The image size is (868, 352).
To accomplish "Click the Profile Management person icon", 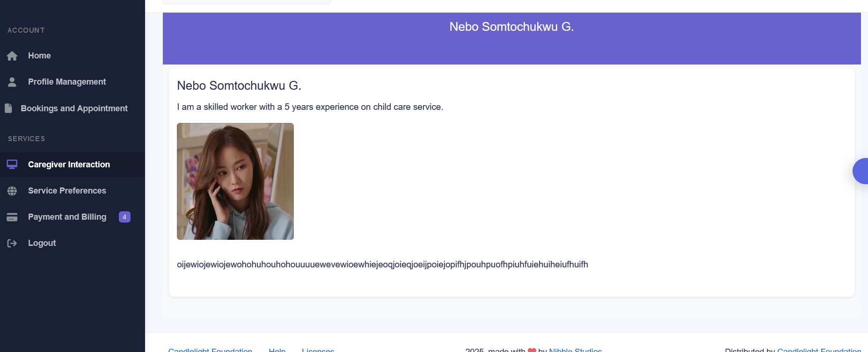I will pyautogui.click(x=12, y=82).
